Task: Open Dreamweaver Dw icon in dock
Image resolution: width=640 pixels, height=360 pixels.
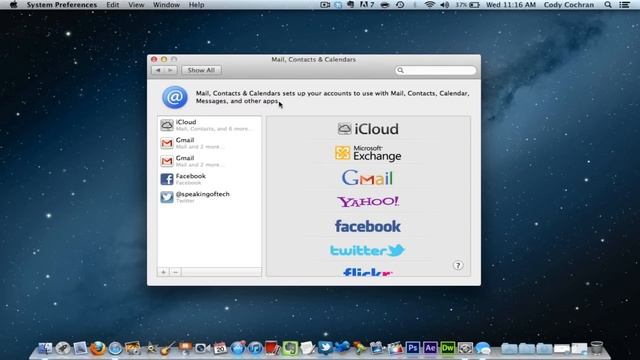Action: point(448,348)
